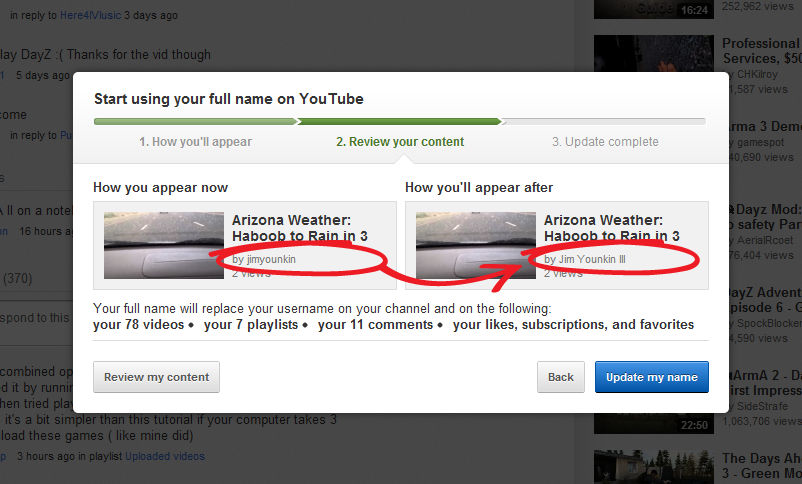Click 'your likes, subscriptions, and favorites' text

(573, 325)
